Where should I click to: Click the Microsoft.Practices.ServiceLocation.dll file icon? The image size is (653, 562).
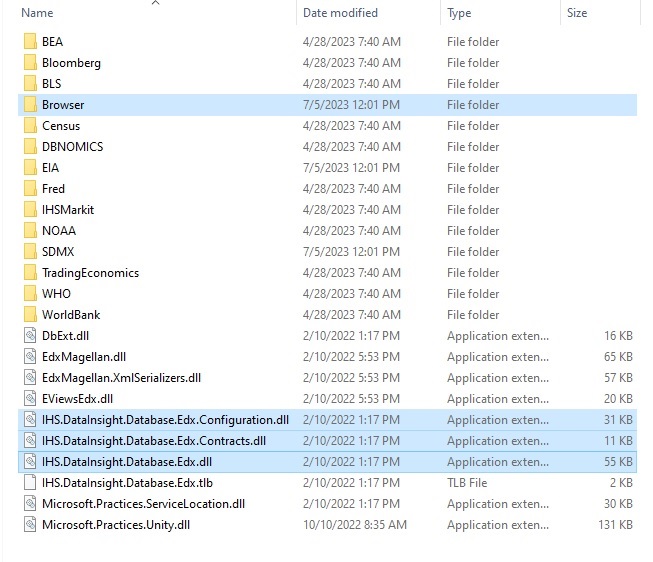click(30, 504)
